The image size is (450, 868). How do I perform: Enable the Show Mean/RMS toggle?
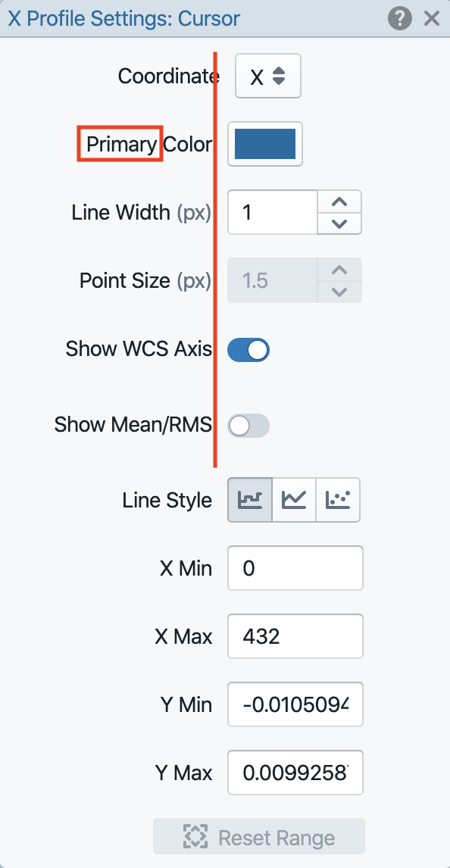248,426
